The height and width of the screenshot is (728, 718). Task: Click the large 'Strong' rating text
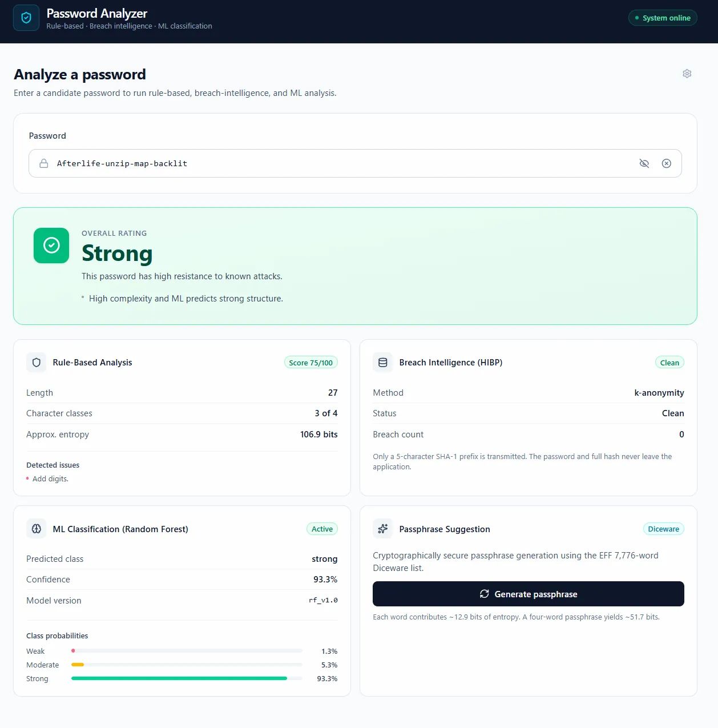117,254
